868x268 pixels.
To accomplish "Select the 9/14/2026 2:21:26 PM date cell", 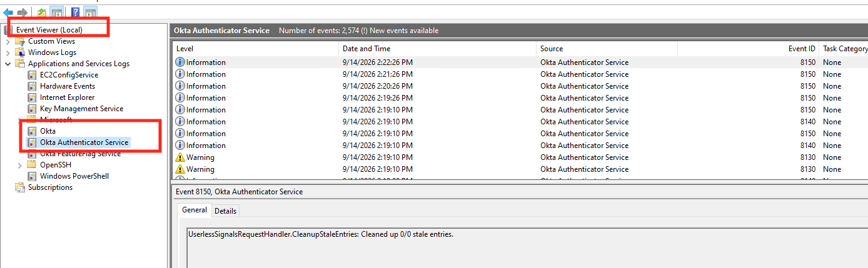I will coord(378,74).
